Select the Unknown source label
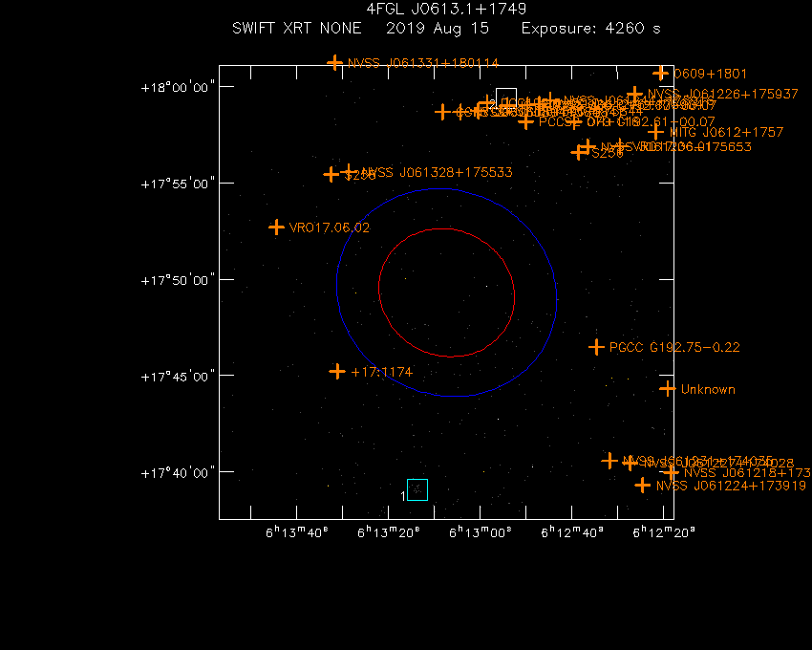Viewport: 812px width, 650px height. click(708, 389)
